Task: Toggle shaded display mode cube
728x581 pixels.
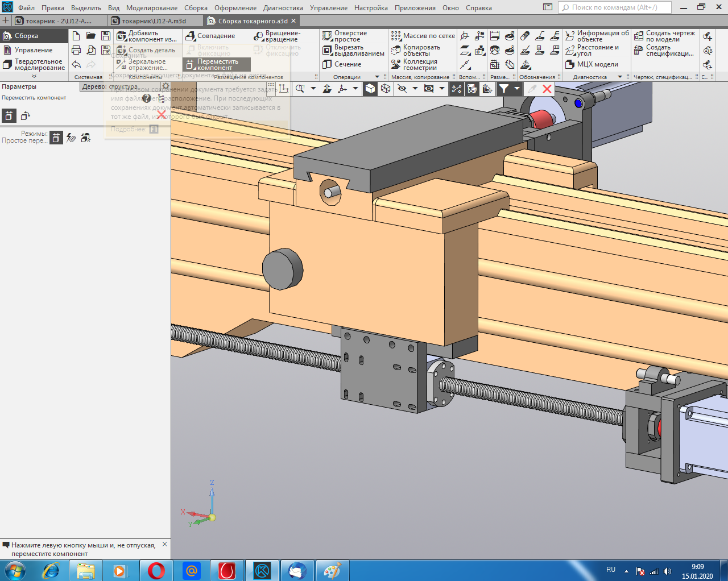Action: (x=370, y=89)
